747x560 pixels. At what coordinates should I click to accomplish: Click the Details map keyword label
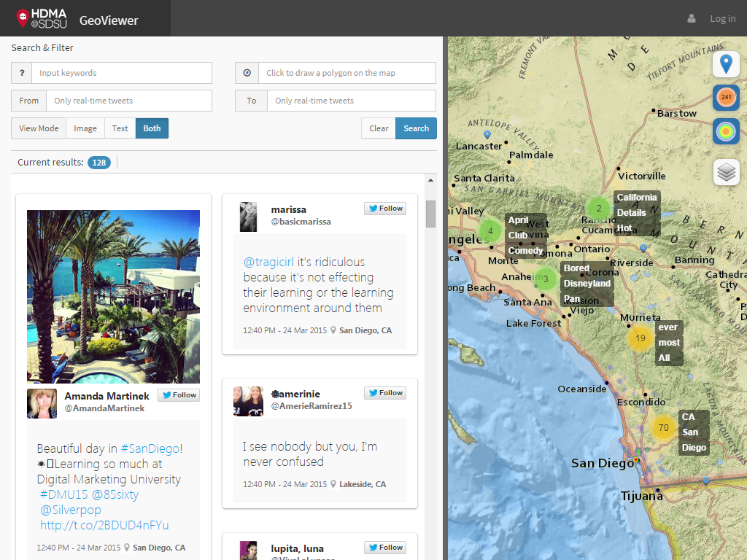631,212
